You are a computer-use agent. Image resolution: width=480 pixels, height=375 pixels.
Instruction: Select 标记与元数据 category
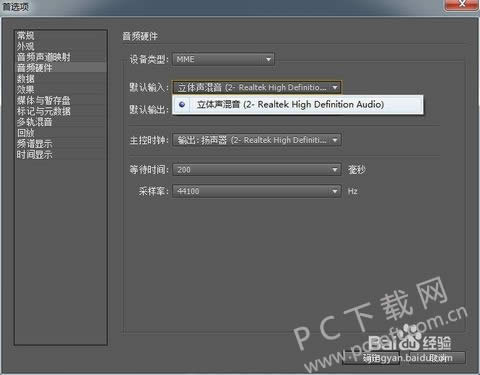(60, 111)
